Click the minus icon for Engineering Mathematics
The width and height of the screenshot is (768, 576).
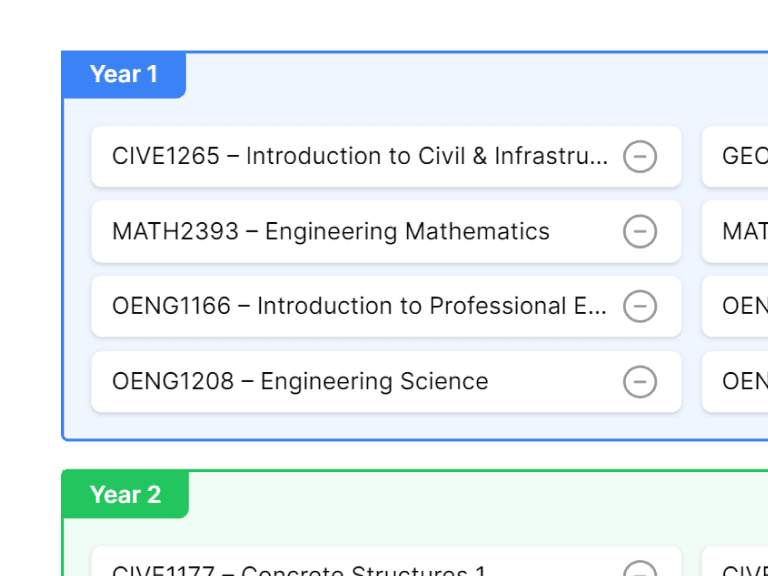[640, 232]
